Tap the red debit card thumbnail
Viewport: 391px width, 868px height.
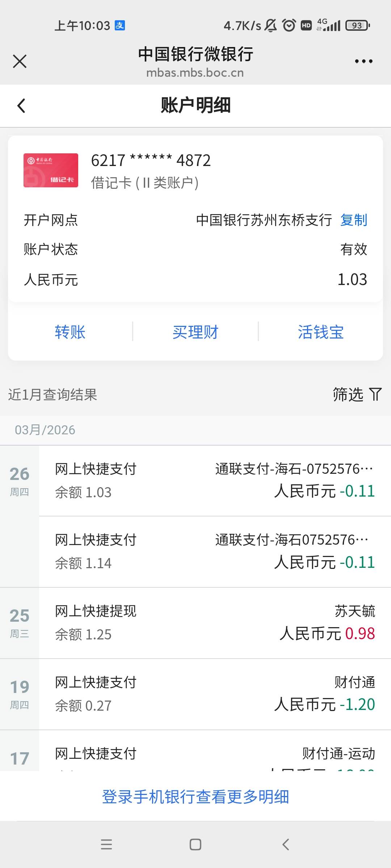tap(51, 170)
